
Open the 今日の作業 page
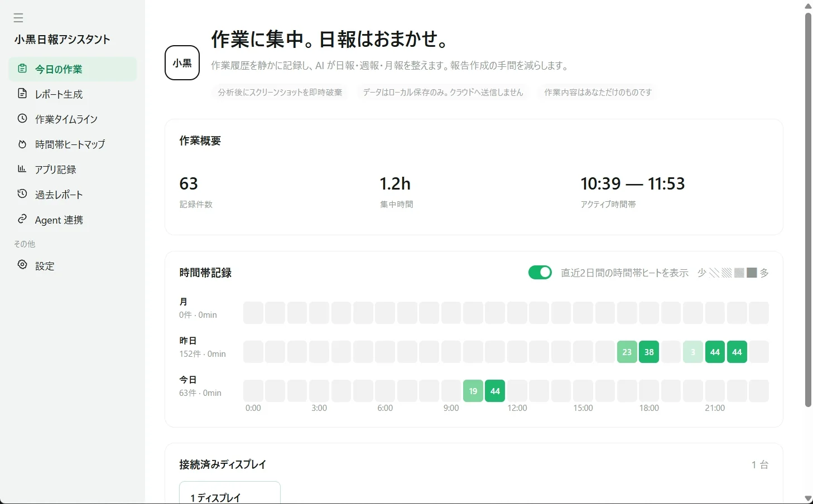(73, 69)
